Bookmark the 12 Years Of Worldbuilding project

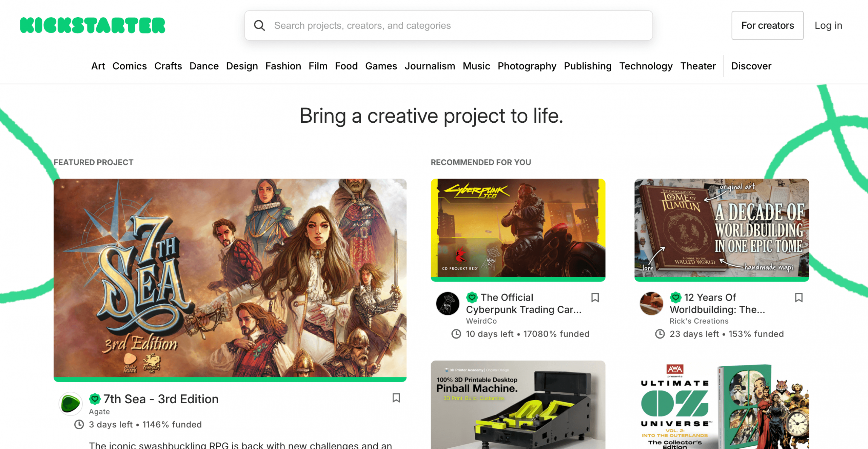click(799, 298)
